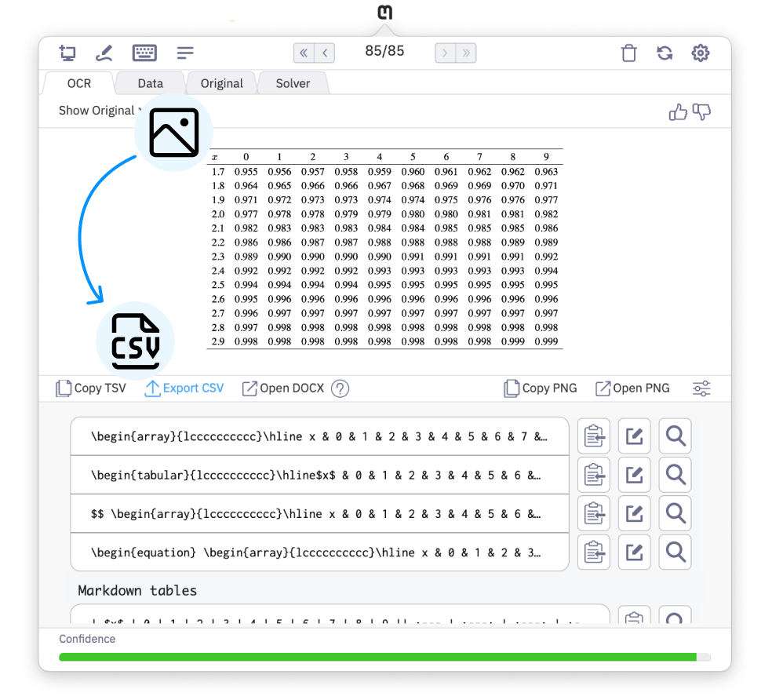772x700 pixels.
Task: Open the drawing pen tool
Action: pyautogui.click(x=105, y=53)
